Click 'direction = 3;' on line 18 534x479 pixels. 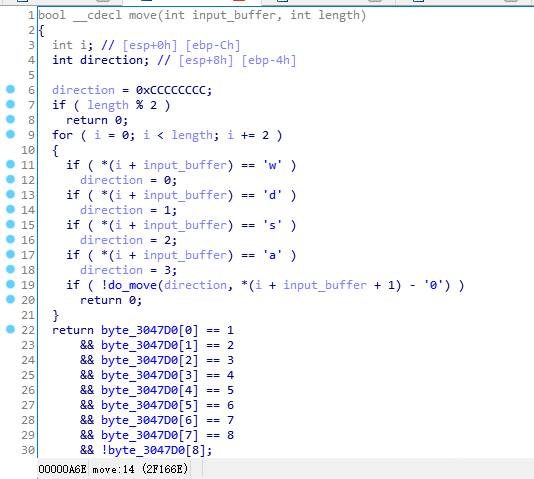coord(128,270)
